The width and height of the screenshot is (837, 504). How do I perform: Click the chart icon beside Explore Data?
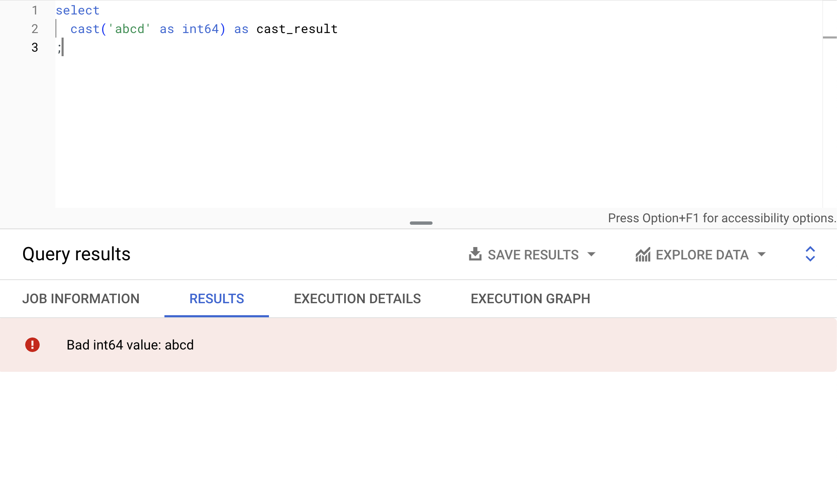(x=643, y=255)
